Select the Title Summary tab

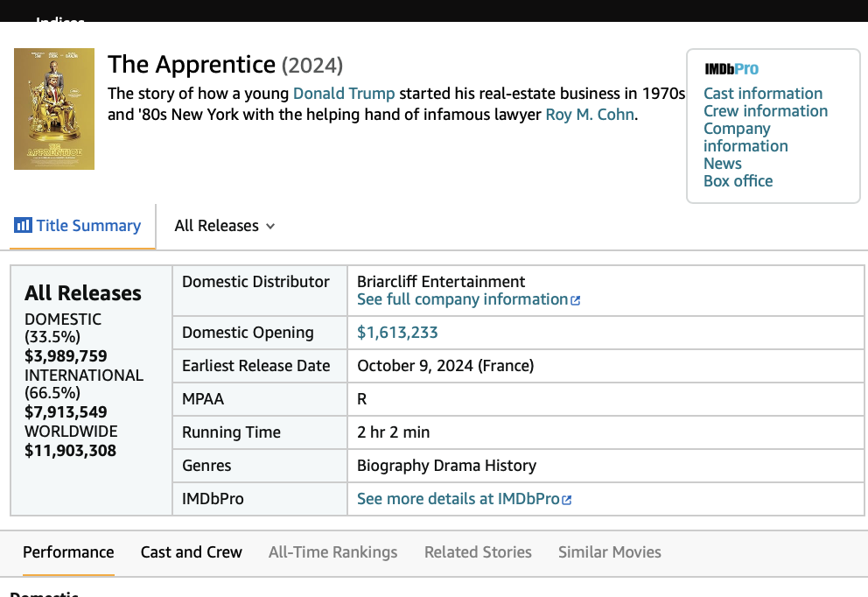pos(87,226)
